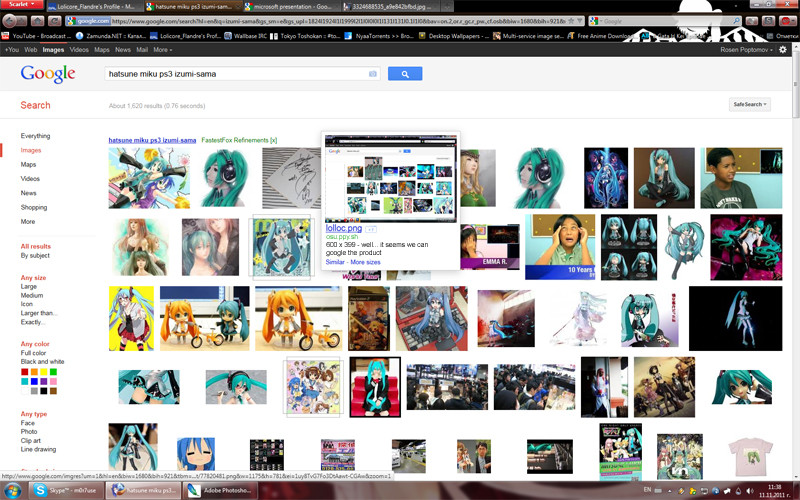
Task: Switch to Skype in the taskbar
Action: (65, 490)
